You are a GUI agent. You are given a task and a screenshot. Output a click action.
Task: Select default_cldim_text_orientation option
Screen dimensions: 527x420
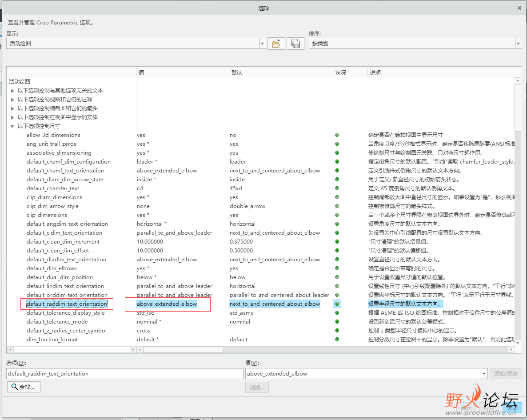[x=64, y=233]
